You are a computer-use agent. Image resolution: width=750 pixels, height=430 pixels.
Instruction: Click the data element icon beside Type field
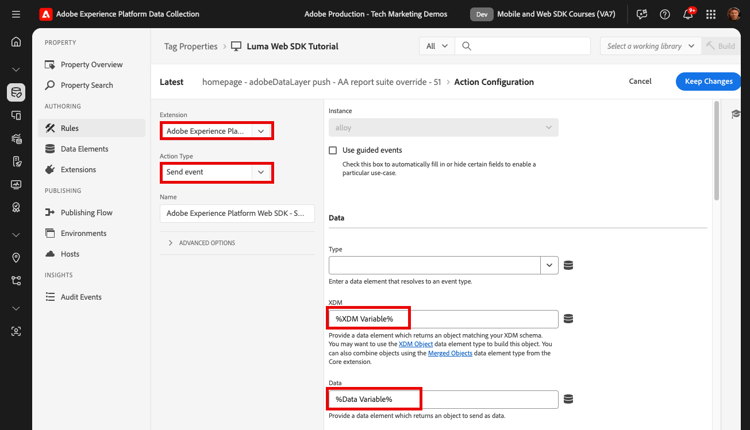click(568, 265)
